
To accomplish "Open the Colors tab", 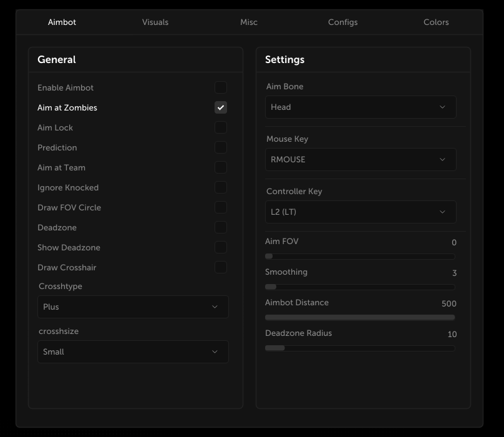I will click(436, 22).
